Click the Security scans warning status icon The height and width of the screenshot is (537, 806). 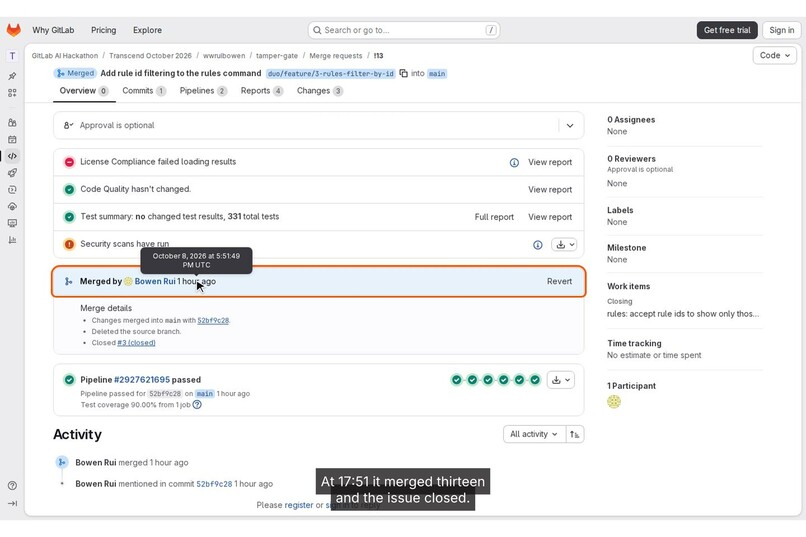(x=69, y=244)
